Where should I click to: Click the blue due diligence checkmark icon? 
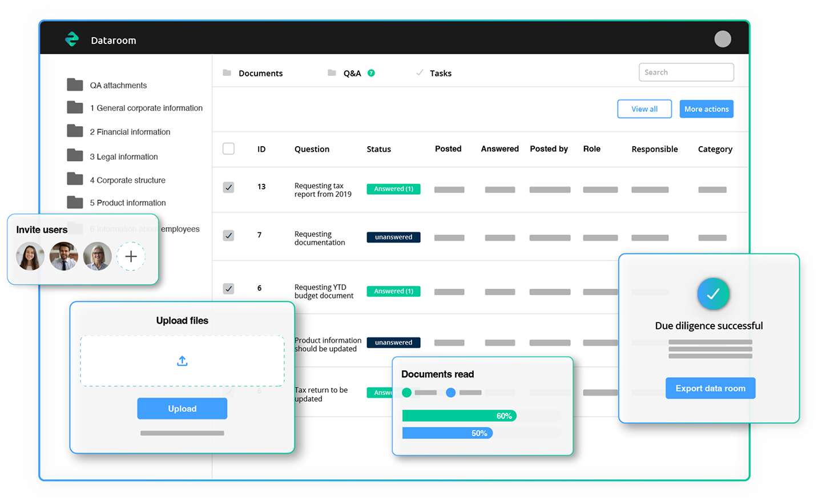[713, 294]
